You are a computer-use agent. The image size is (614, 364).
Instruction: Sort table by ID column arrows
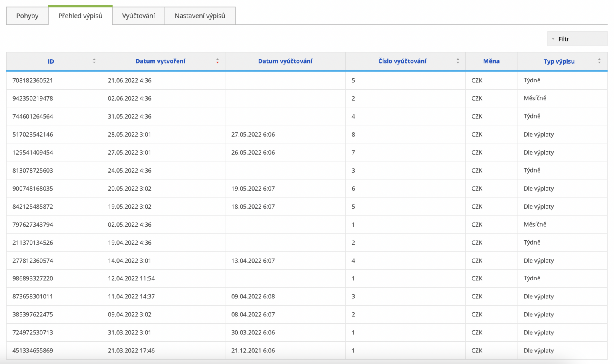click(94, 61)
